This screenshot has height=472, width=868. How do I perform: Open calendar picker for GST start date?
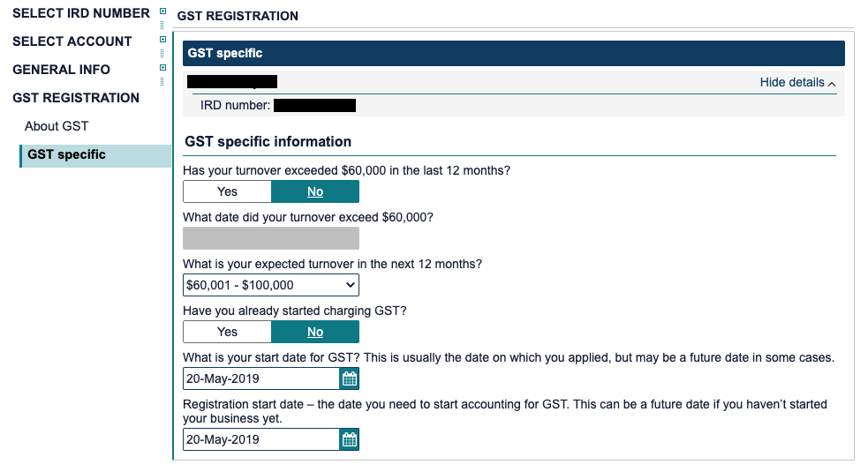pos(350,379)
